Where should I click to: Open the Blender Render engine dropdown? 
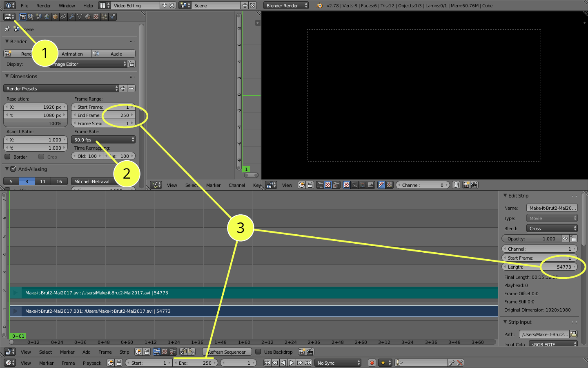click(x=286, y=5)
